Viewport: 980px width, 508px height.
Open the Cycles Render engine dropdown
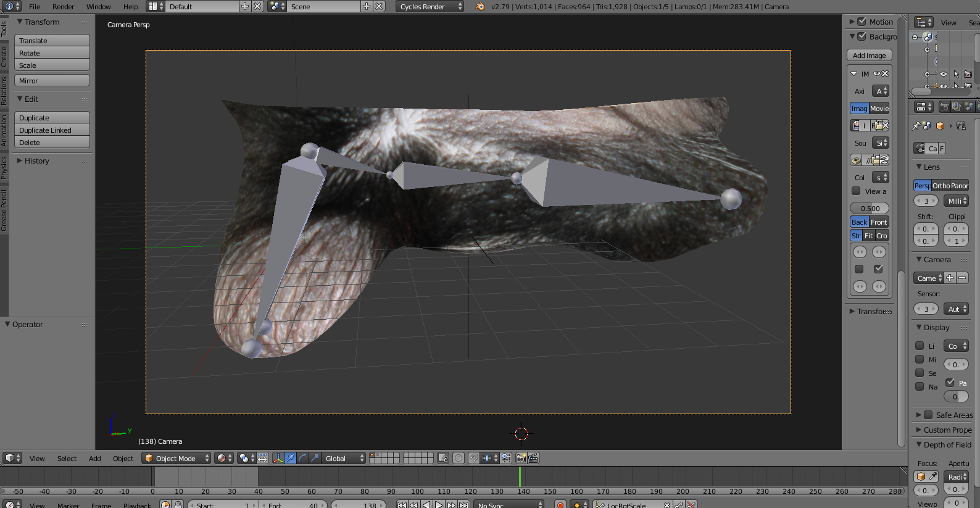(429, 7)
